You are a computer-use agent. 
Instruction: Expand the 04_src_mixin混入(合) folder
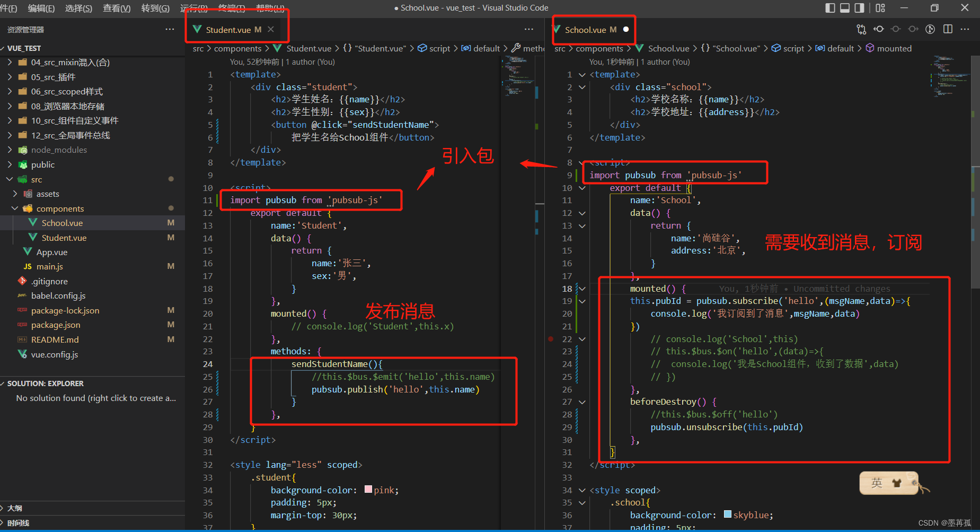pyautogui.click(x=10, y=62)
